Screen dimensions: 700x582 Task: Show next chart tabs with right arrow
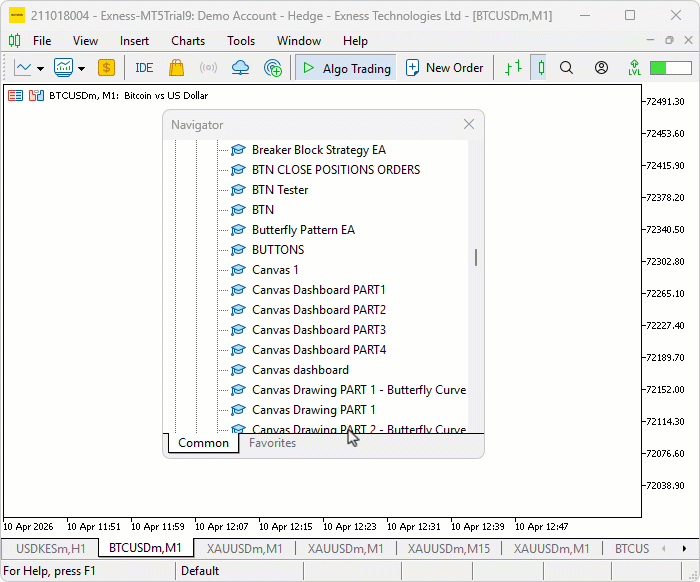pyautogui.click(x=684, y=549)
